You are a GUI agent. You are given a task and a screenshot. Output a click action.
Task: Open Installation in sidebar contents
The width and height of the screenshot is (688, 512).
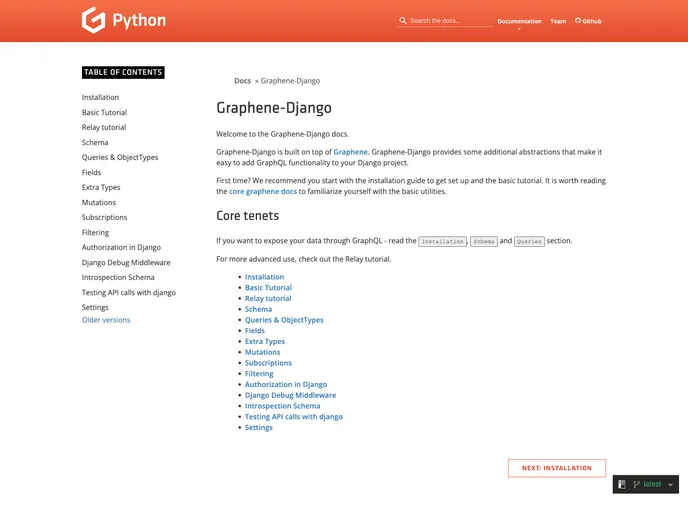pos(100,97)
